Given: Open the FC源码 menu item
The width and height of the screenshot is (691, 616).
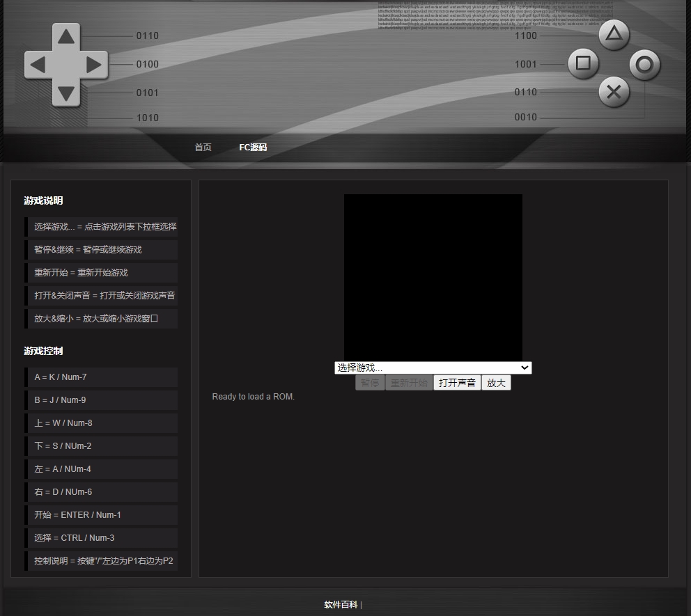Looking at the screenshot, I should tap(253, 148).
